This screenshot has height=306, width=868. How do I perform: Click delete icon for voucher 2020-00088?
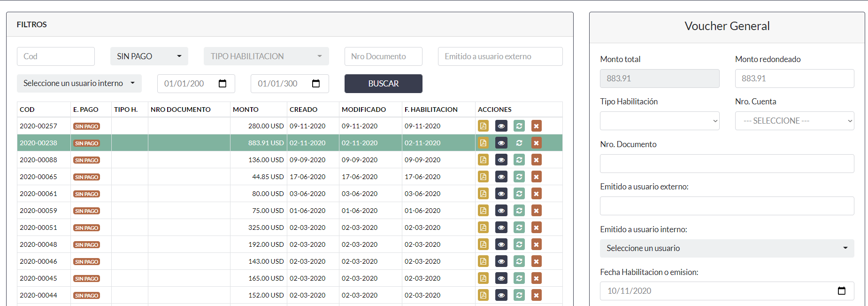(536, 160)
